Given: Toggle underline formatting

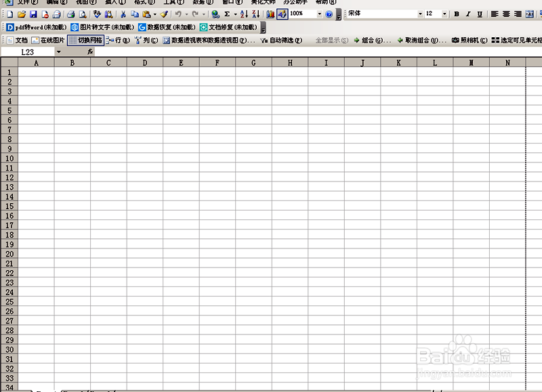Looking at the screenshot, I should [480, 14].
